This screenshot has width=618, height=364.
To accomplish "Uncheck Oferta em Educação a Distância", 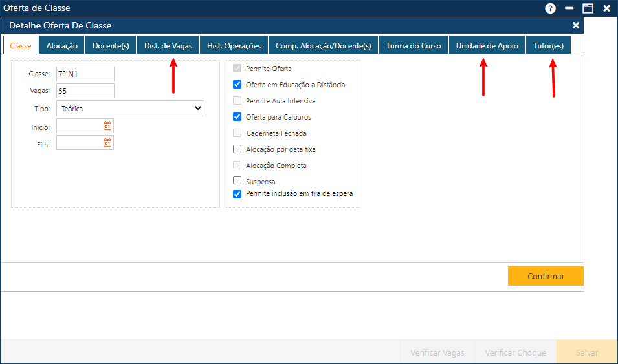I will (x=237, y=85).
